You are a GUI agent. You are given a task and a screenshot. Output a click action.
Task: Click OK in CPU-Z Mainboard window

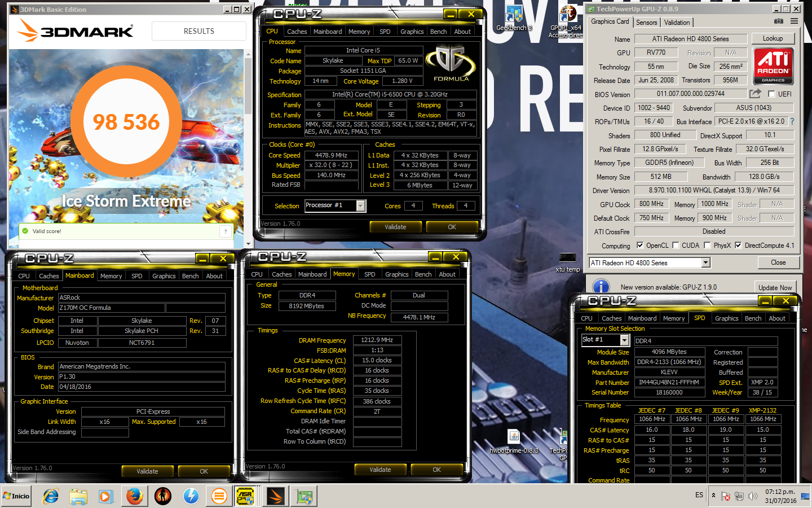pos(204,471)
